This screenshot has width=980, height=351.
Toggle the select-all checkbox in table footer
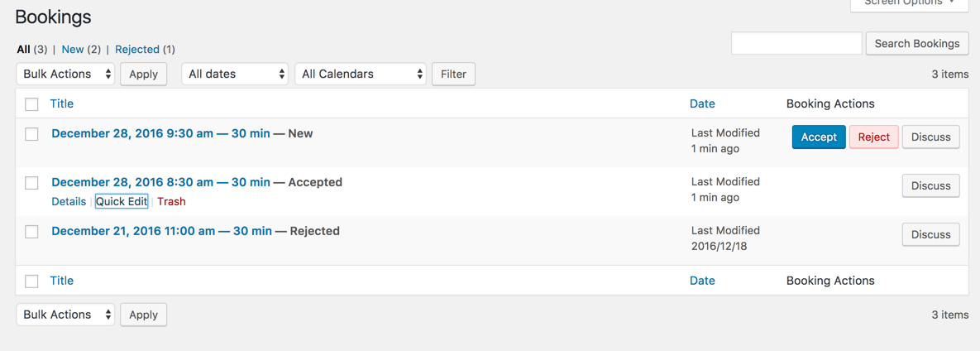[31, 281]
